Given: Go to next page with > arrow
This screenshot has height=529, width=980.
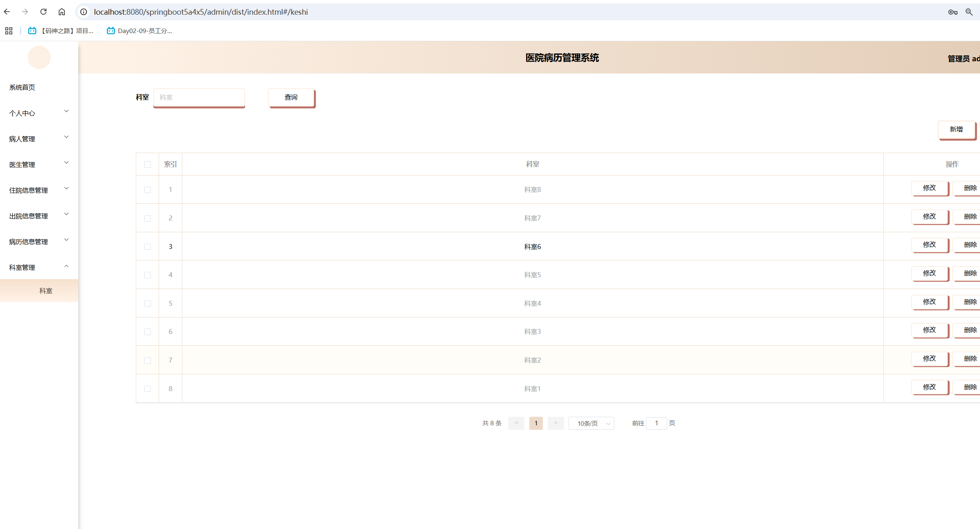Looking at the screenshot, I should tap(555, 423).
